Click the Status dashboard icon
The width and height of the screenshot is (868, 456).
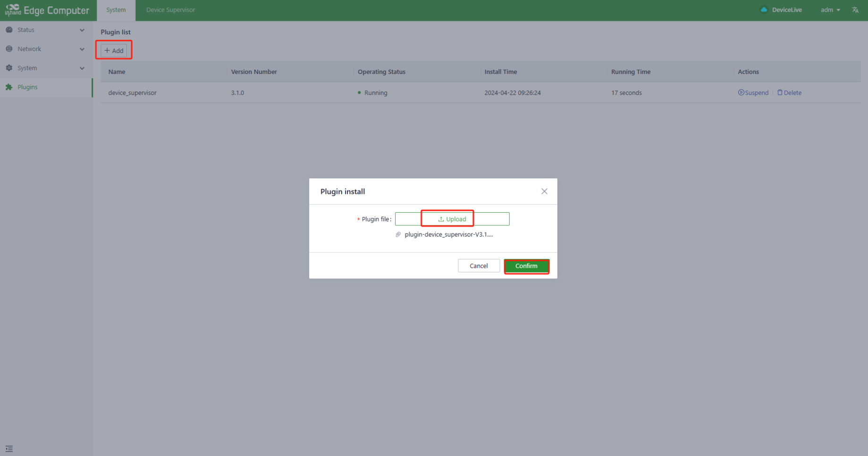pos(9,30)
